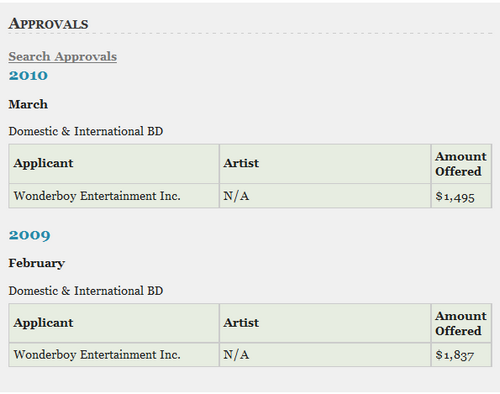
Task: Click the March month label
Action: (x=28, y=104)
